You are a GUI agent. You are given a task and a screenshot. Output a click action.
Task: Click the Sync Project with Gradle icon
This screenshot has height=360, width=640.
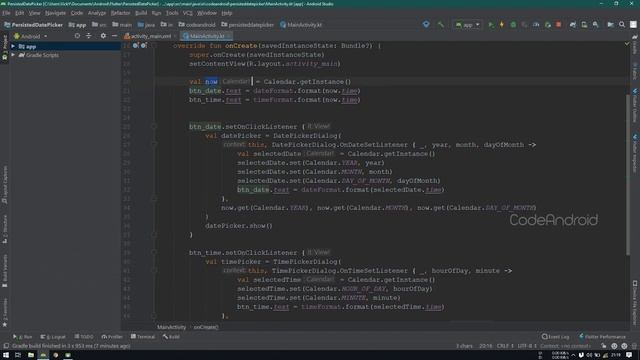(573, 25)
